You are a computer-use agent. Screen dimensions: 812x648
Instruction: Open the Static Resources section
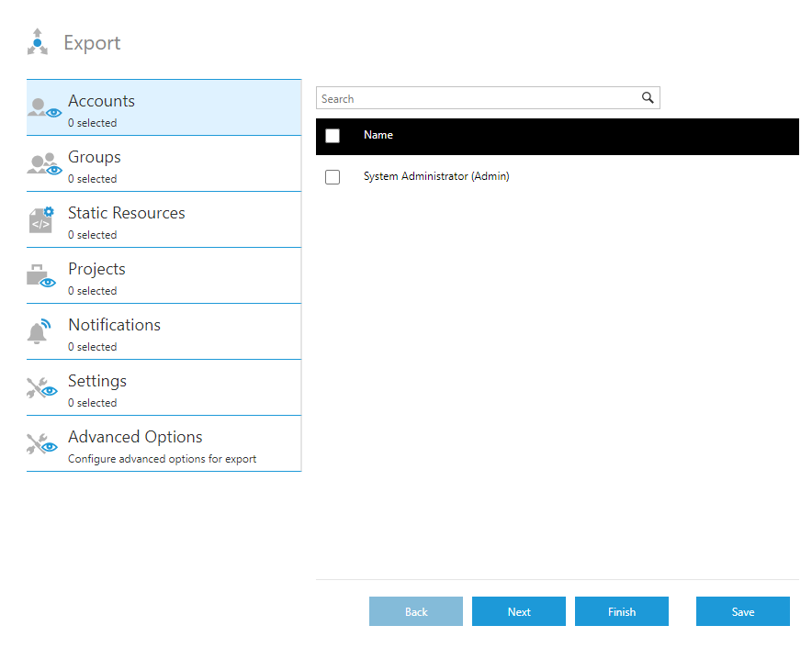tap(164, 219)
